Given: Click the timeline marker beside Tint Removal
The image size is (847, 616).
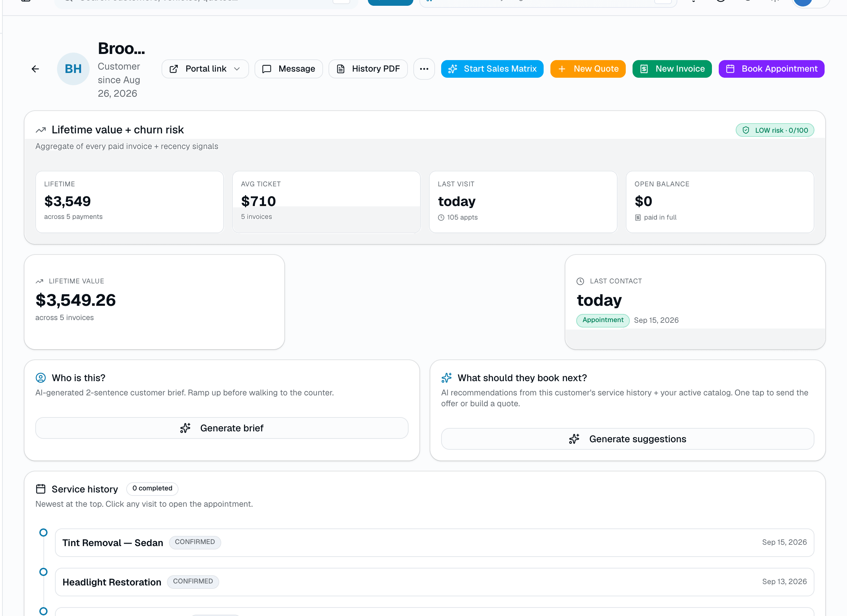Looking at the screenshot, I should pyautogui.click(x=43, y=532).
